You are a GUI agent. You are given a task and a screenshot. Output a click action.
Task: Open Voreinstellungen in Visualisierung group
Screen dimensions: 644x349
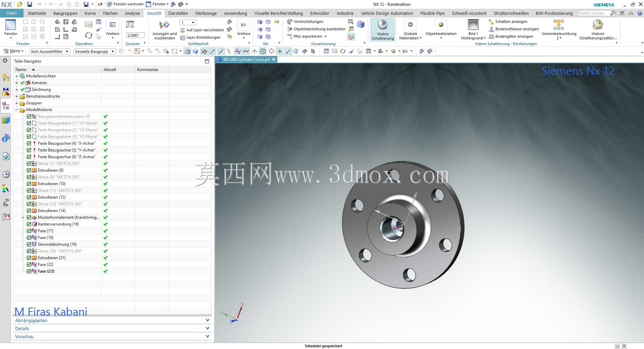[305, 22]
